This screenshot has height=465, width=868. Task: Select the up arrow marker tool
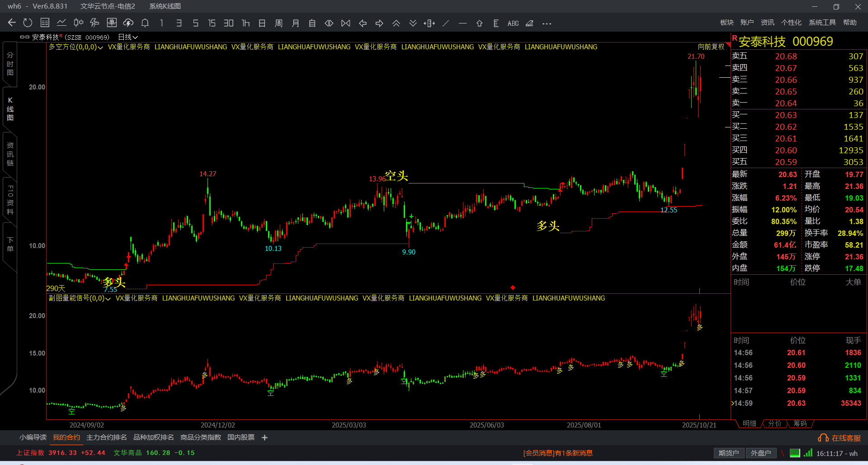tap(479, 23)
